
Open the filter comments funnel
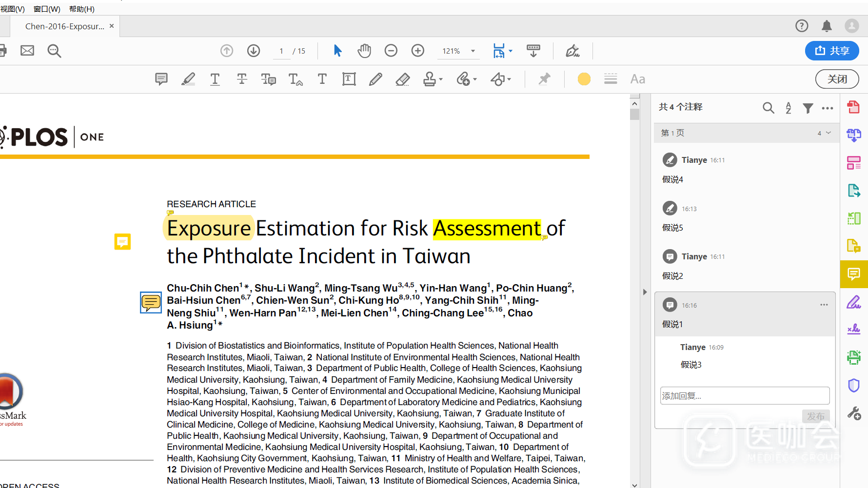pos(808,108)
